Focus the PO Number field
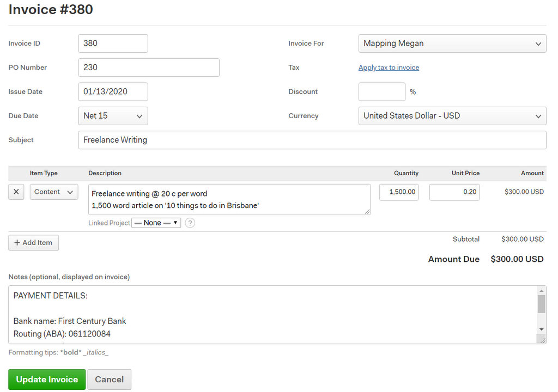The height and width of the screenshot is (392, 558). (x=149, y=68)
